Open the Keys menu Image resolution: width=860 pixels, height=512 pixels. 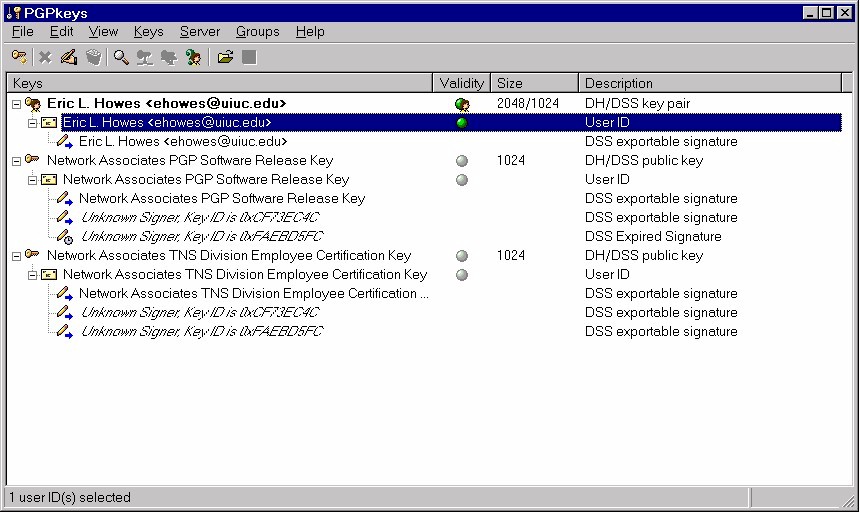pos(149,32)
